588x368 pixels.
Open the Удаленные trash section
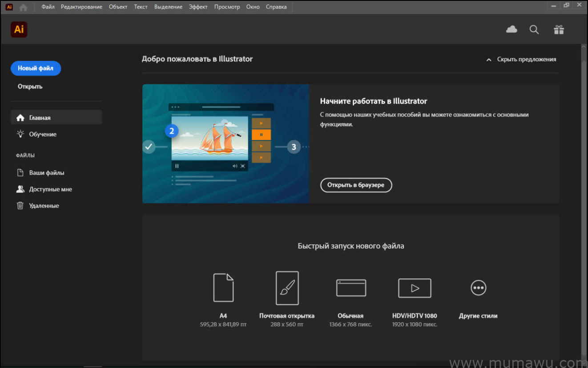point(44,206)
